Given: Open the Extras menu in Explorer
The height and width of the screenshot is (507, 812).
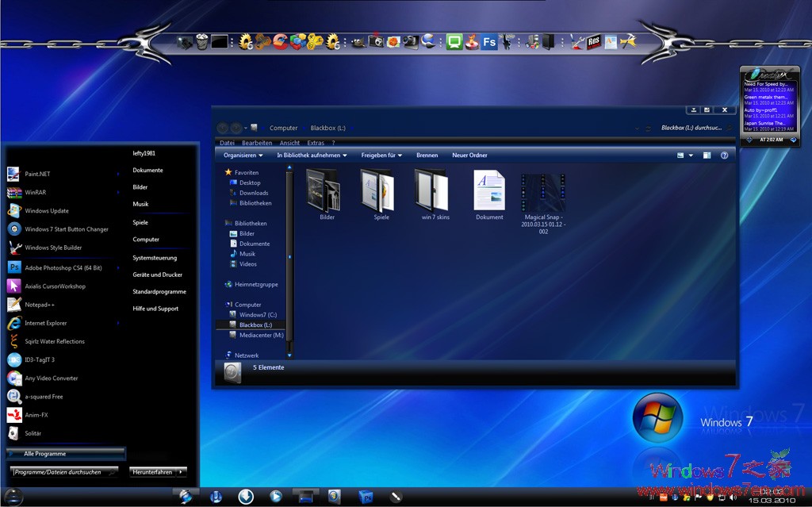Looking at the screenshot, I should 316,143.
